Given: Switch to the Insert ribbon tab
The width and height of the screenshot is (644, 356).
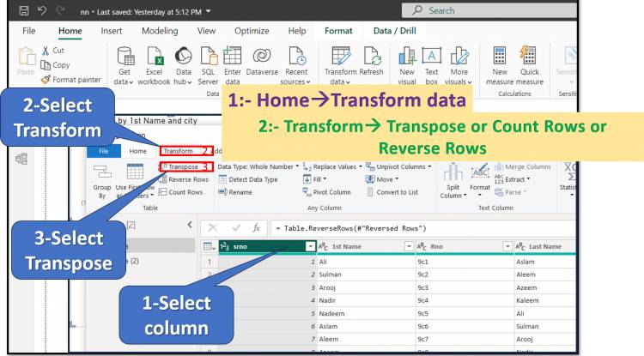Looking at the screenshot, I should (112, 31).
